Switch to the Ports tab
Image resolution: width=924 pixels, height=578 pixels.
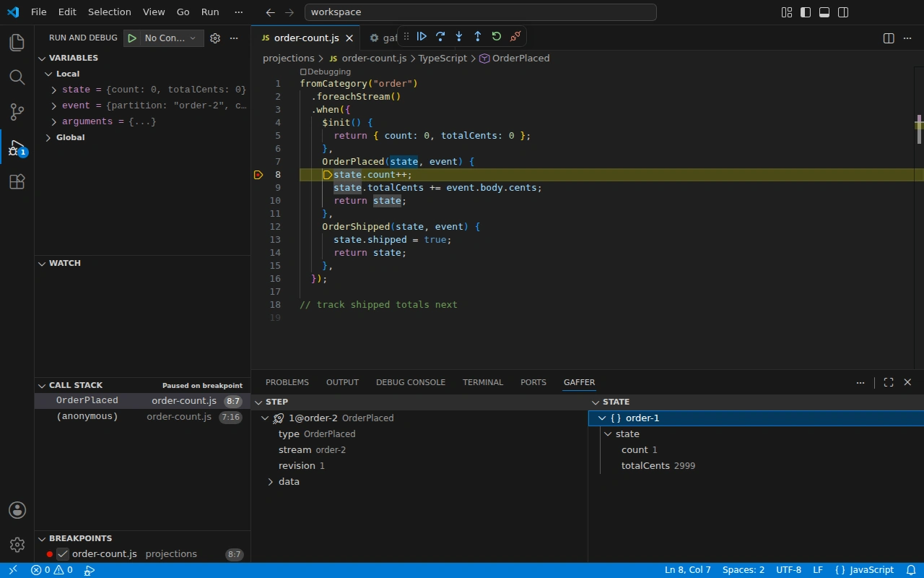point(533,382)
